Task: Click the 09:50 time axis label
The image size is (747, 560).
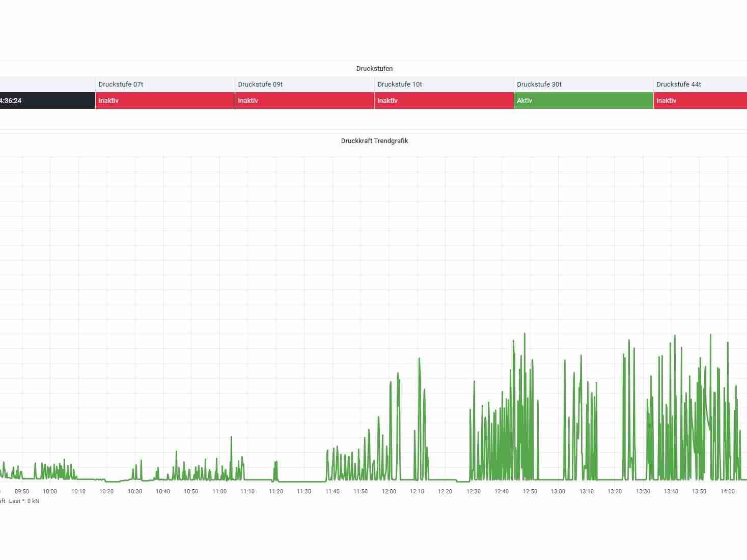Action: [x=22, y=492]
